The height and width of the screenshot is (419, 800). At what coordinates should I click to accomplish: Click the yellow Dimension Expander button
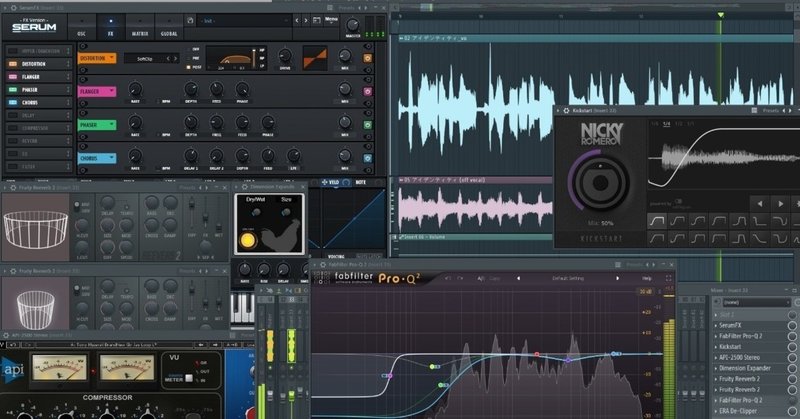click(248, 239)
